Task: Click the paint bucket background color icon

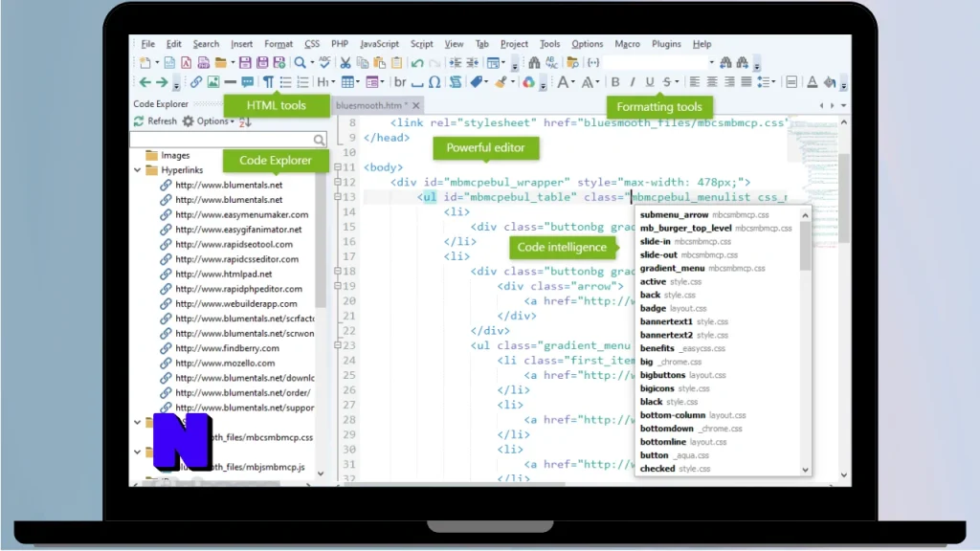Action: [x=830, y=82]
